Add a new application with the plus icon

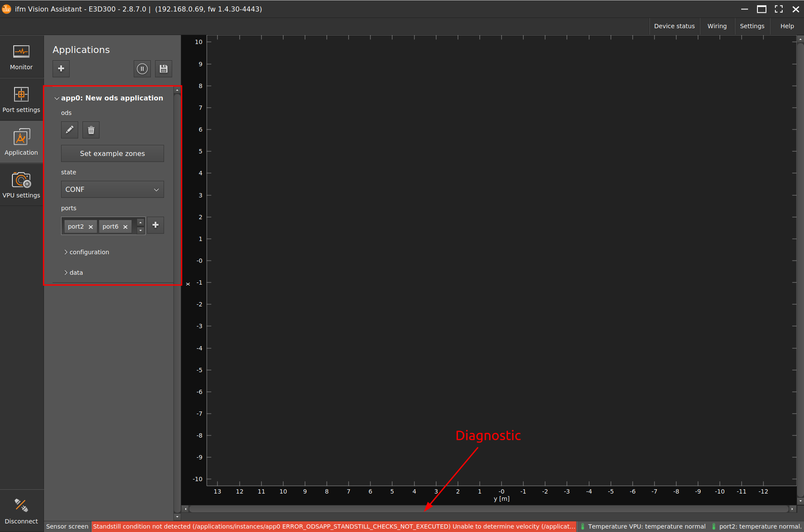coord(61,68)
